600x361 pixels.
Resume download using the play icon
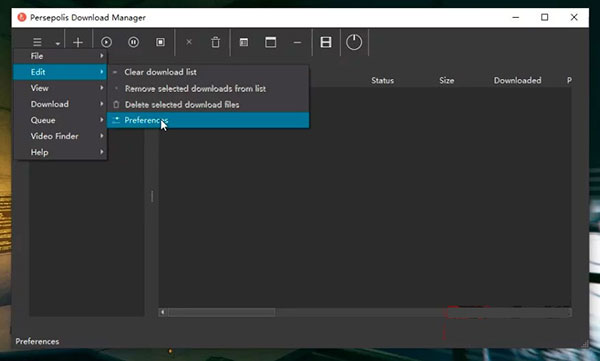click(x=106, y=42)
